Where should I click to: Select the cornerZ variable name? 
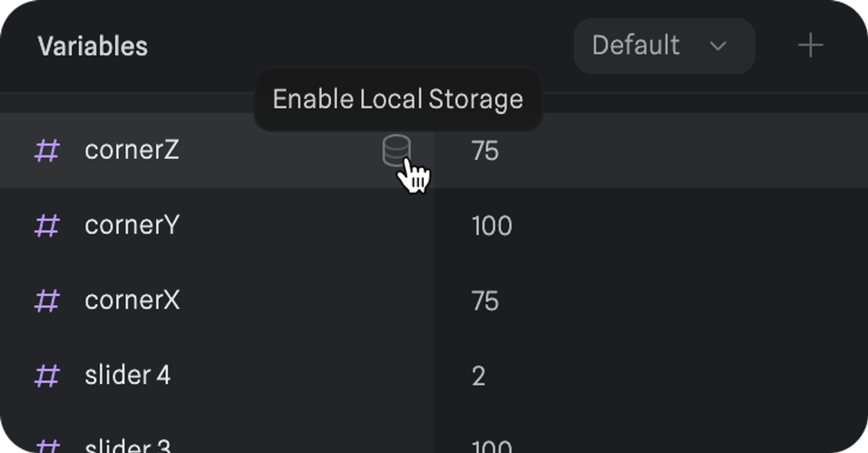click(x=132, y=150)
